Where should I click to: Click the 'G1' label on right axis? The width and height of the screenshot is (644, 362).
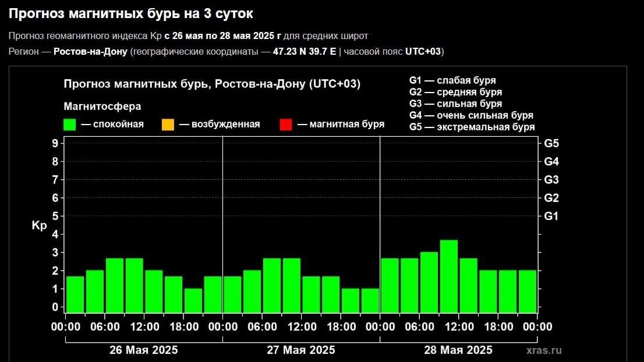coord(551,217)
